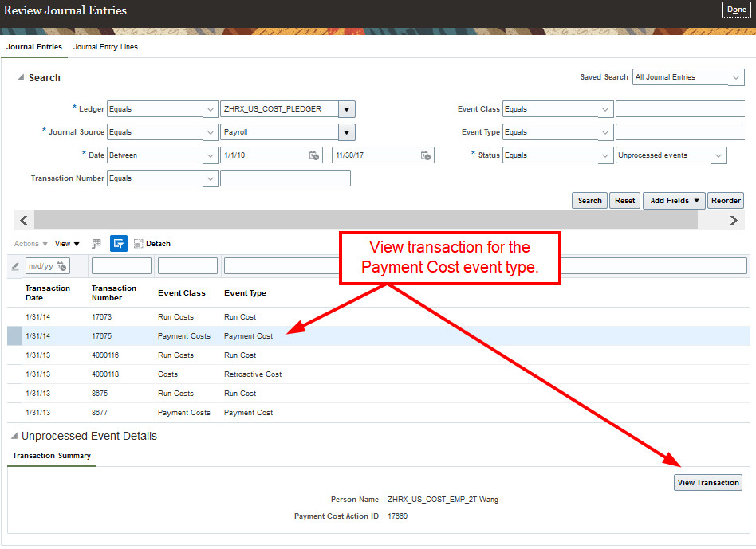Screen dimensions: 756x549
Task: Click the horizontal gray scrollbar track
Action: 366,220
